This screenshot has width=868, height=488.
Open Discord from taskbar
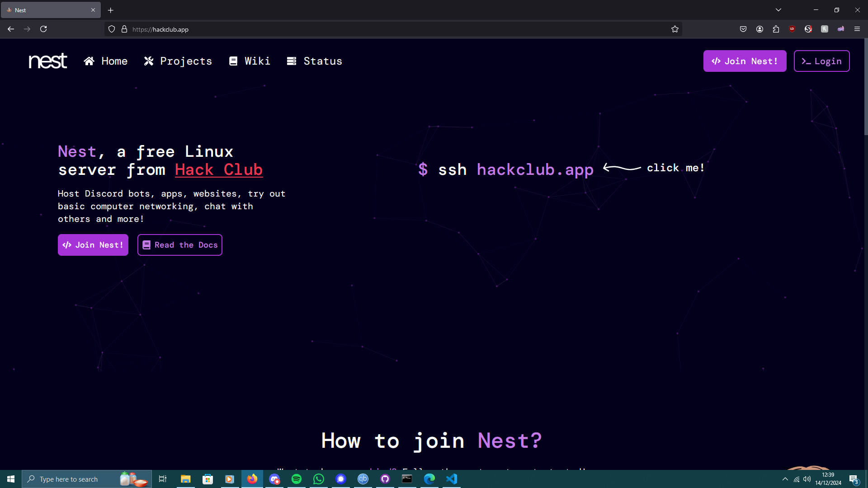click(274, 479)
